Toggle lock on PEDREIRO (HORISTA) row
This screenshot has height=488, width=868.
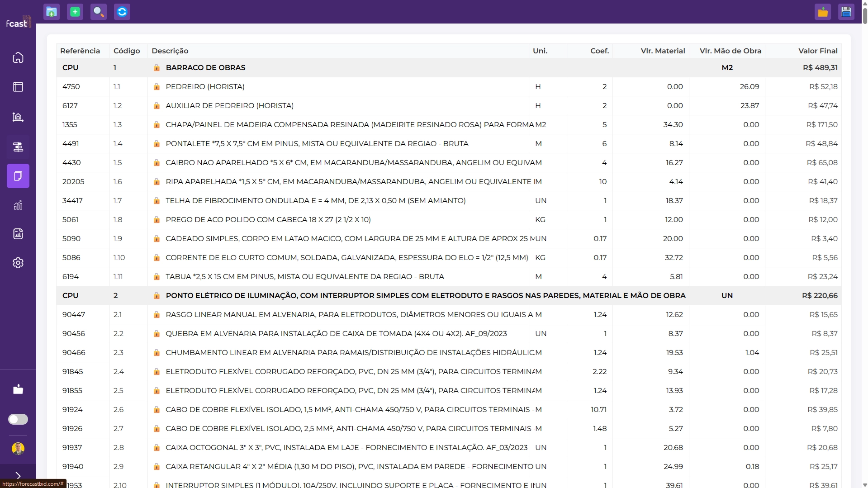(157, 87)
